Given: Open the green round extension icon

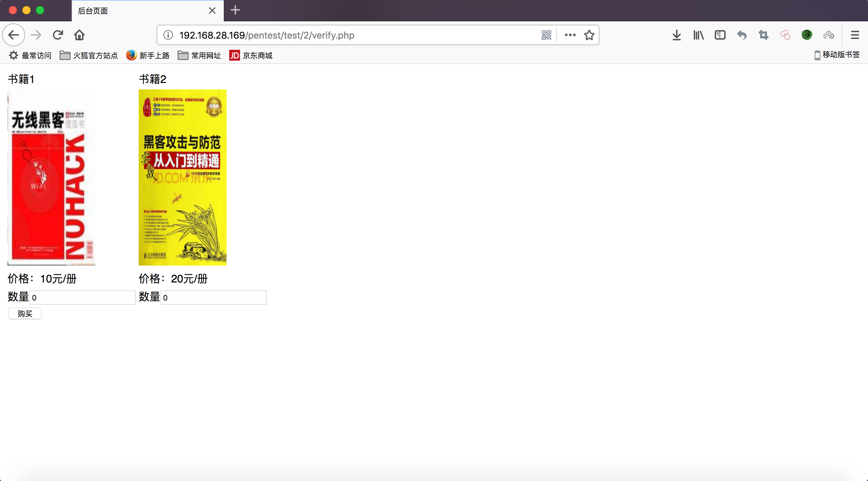Looking at the screenshot, I should (x=807, y=35).
